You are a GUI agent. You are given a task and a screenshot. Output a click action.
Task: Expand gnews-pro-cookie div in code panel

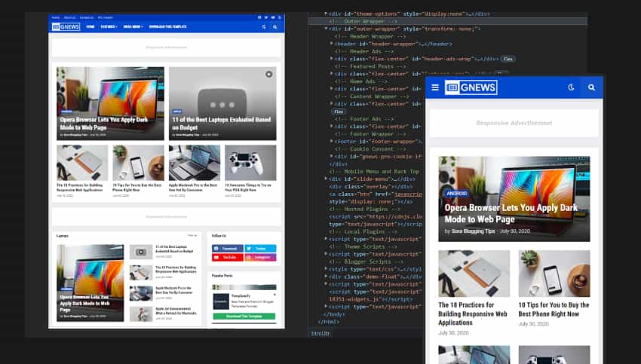pyautogui.click(x=332, y=157)
